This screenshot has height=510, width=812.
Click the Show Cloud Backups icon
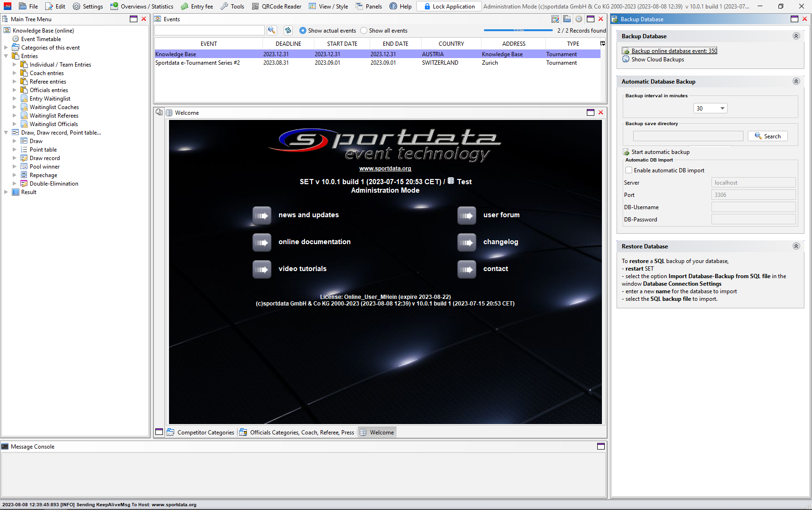click(626, 59)
